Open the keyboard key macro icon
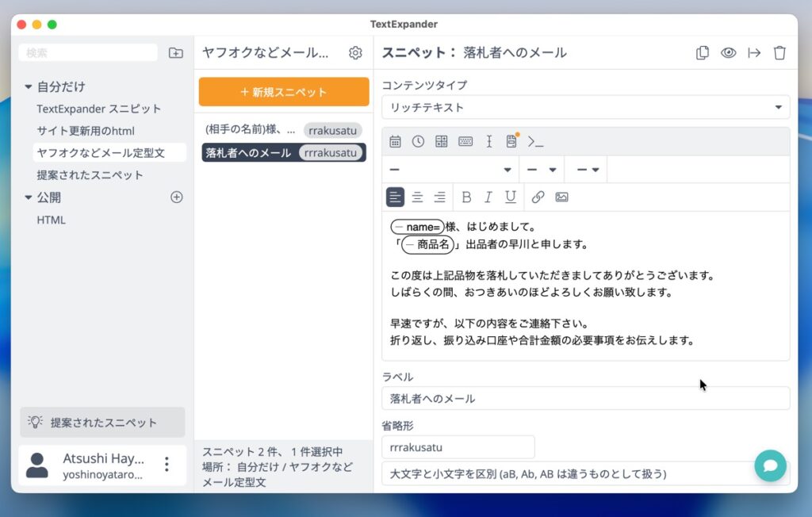The height and width of the screenshot is (517, 812). coord(465,142)
